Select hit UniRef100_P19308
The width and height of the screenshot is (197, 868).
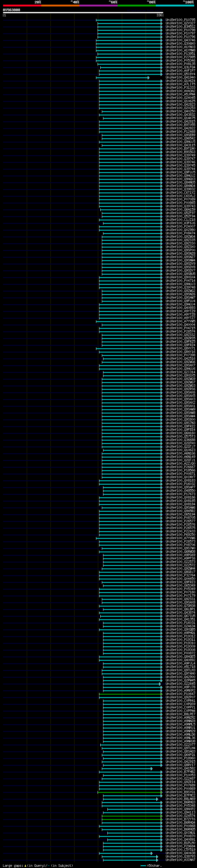coord(180,650)
